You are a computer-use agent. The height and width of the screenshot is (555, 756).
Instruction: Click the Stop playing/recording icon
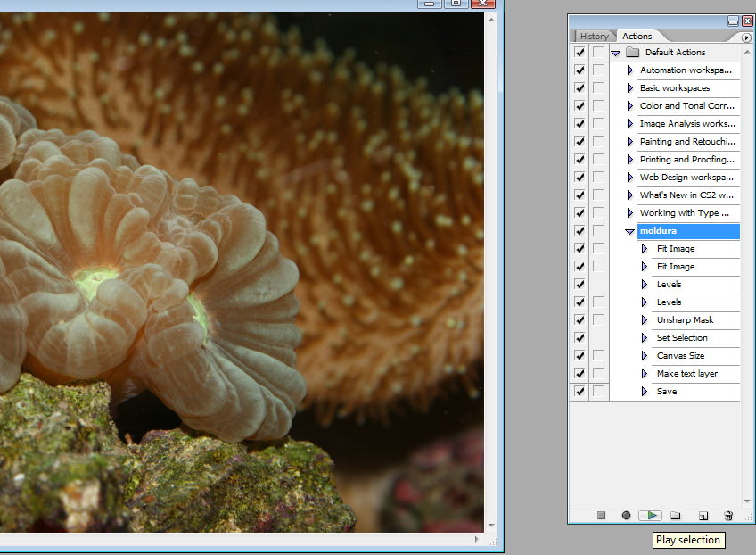(x=601, y=516)
